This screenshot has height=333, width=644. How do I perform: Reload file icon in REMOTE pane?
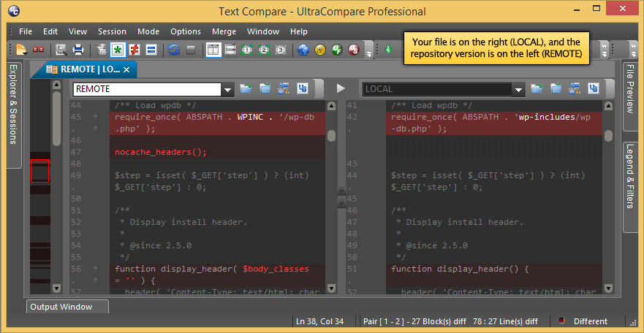tap(265, 88)
